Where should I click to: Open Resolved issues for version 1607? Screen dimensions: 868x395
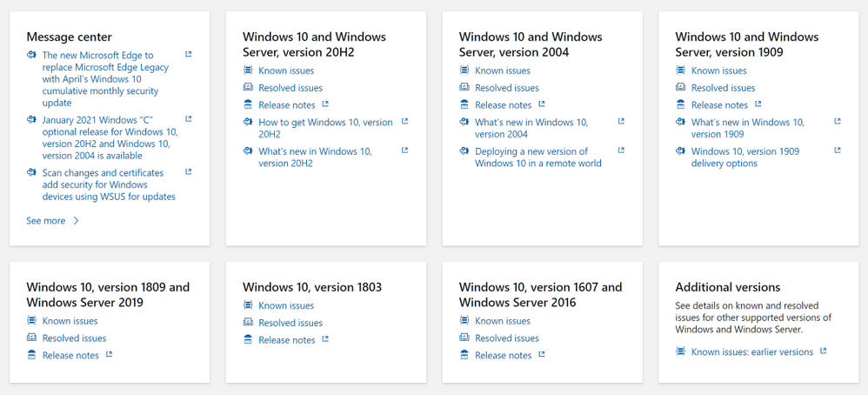(507, 338)
